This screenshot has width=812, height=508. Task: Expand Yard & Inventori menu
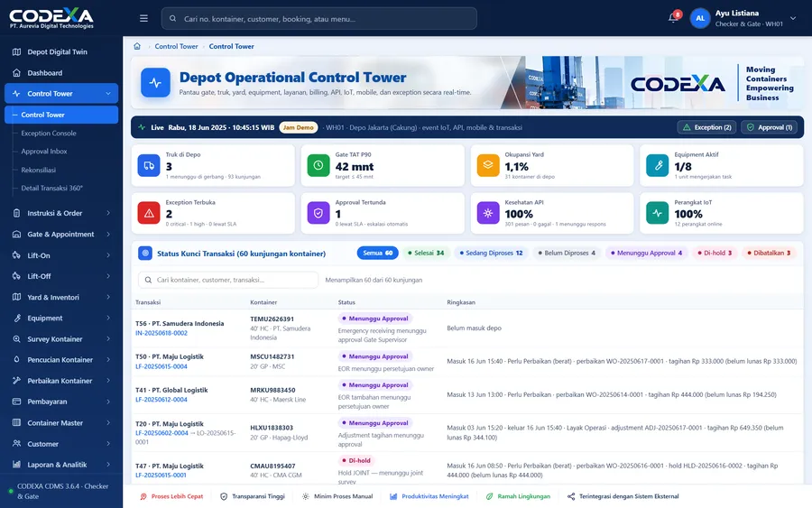point(61,297)
